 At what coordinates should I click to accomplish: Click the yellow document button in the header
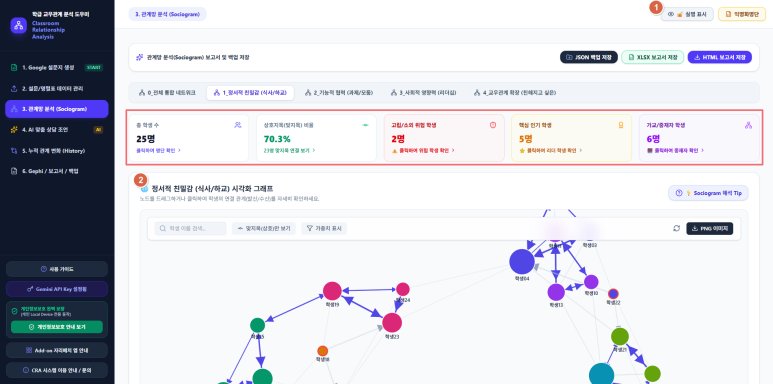click(742, 14)
